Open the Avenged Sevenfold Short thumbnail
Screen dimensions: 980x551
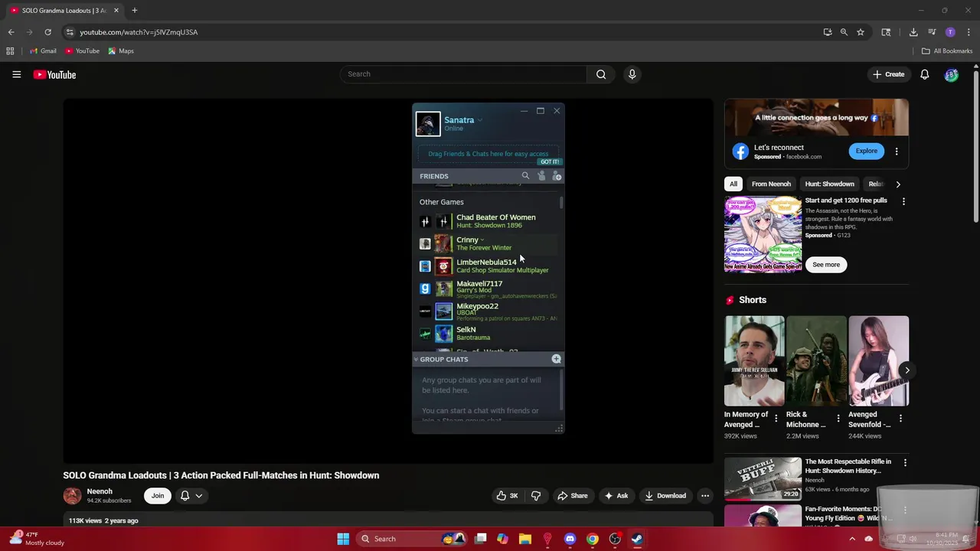(x=879, y=360)
